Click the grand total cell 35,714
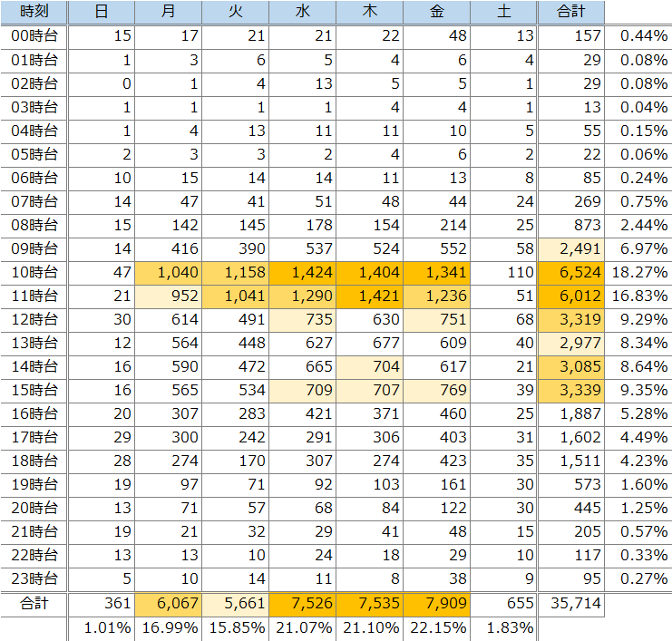The image size is (672, 641). 571,604
